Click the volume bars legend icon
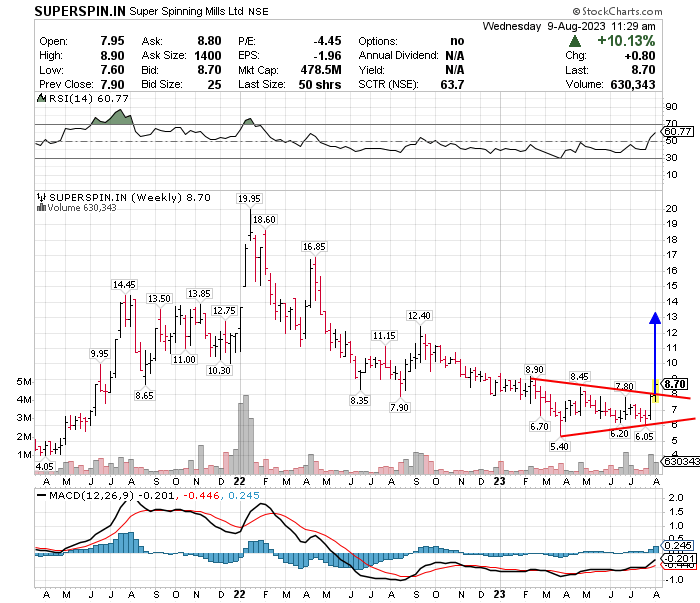Image resolution: width=700 pixels, height=603 pixels. (42, 208)
